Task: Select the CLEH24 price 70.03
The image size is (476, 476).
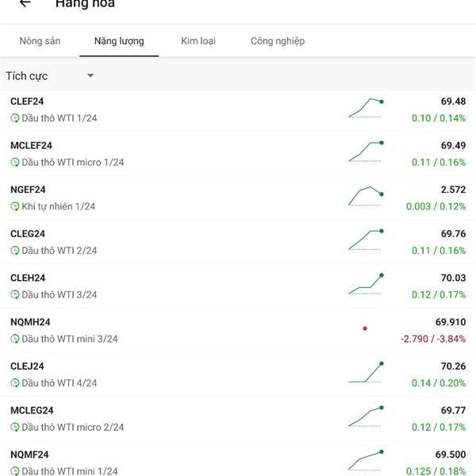Action: pos(453,278)
